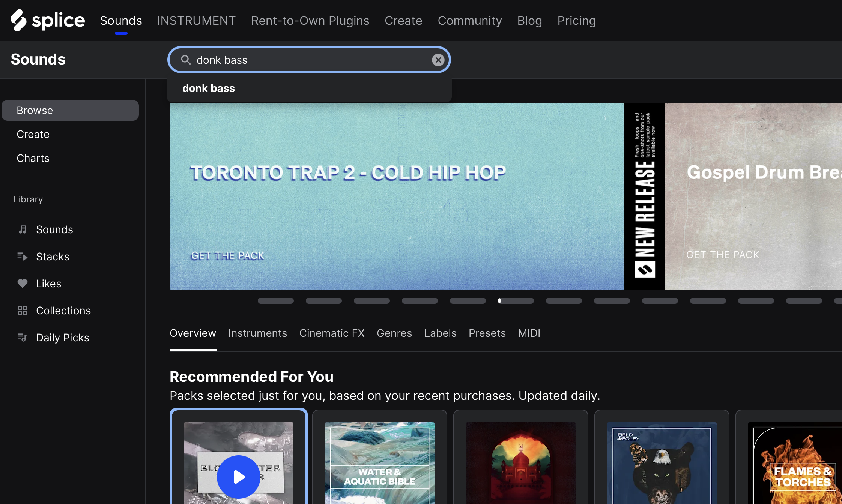The height and width of the screenshot is (504, 842).
Task: Select the donk bass search suggestion
Action: pyautogui.click(x=309, y=88)
